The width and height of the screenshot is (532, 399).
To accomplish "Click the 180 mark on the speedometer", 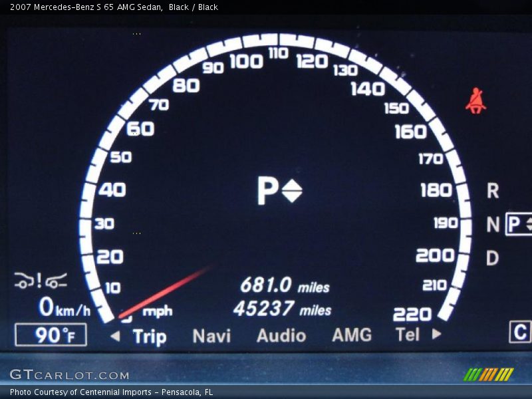I will coord(436,190).
